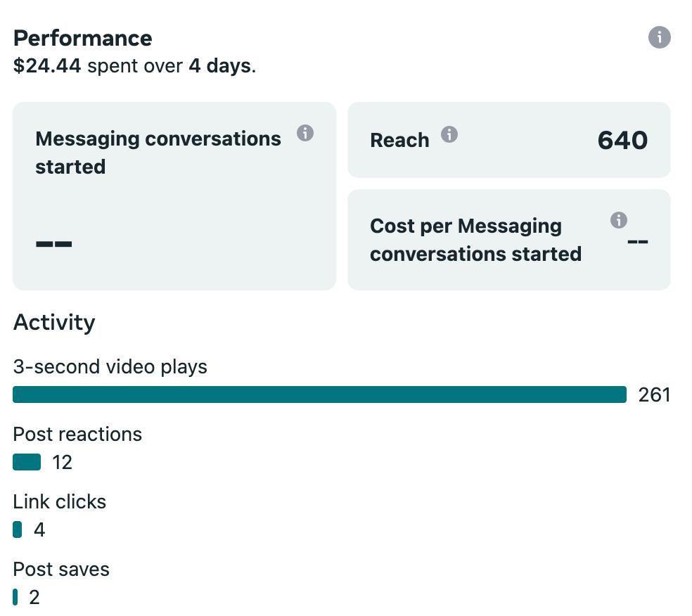The width and height of the screenshot is (692, 616).
Task: Click the 3-second video plays label
Action: tap(110, 366)
